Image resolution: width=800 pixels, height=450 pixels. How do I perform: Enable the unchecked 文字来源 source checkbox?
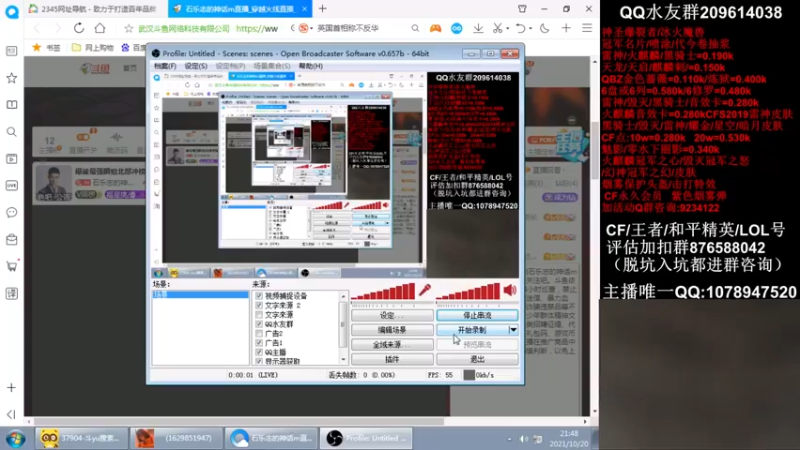point(259,315)
